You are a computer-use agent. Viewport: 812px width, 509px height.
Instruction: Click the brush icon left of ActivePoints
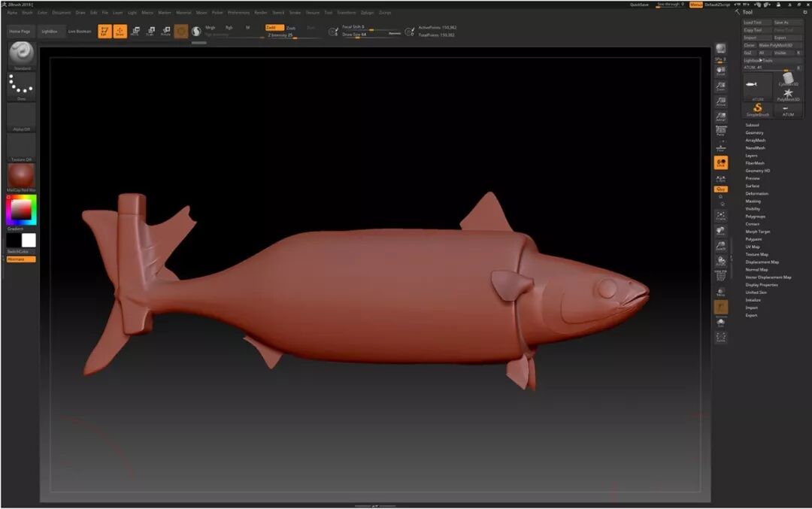click(409, 32)
